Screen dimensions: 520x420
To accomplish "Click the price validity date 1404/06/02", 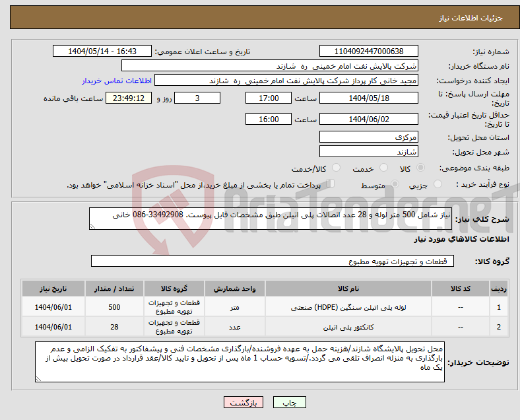I will [368, 119].
